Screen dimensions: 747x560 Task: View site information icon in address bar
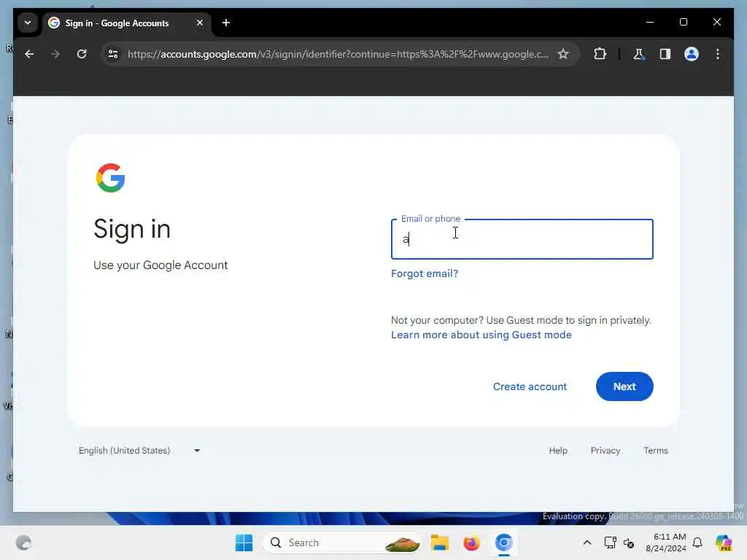click(x=113, y=54)
